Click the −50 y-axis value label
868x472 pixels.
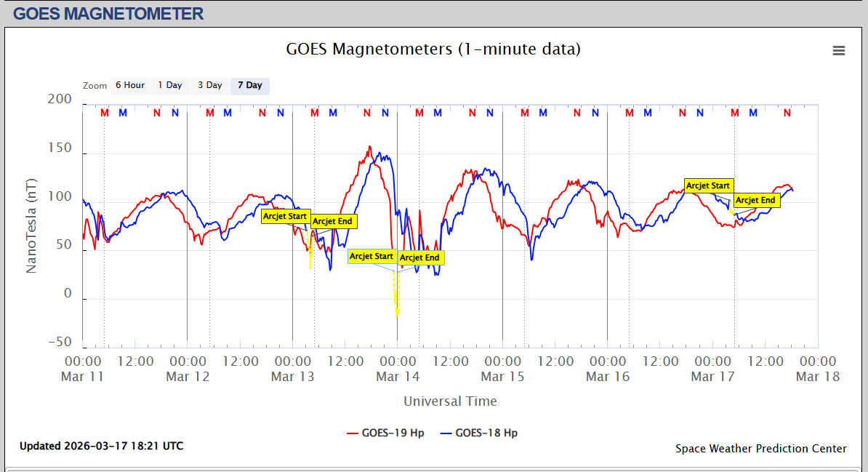60,342
